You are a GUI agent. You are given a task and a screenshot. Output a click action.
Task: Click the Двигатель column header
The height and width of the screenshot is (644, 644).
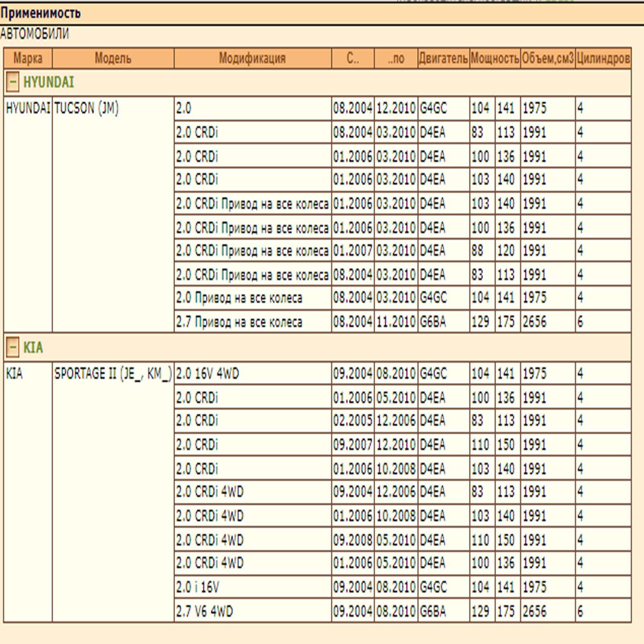[x=443, y=58]
